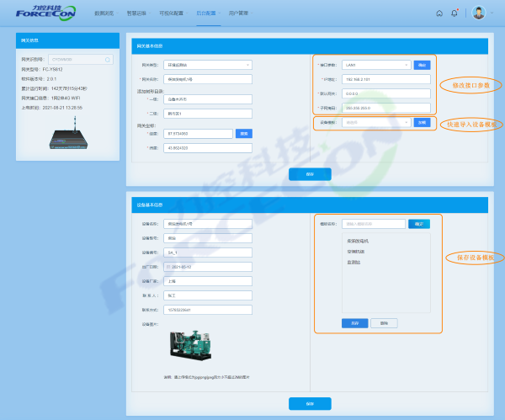Click the gateway ID search field

click(x=81, y=60)
